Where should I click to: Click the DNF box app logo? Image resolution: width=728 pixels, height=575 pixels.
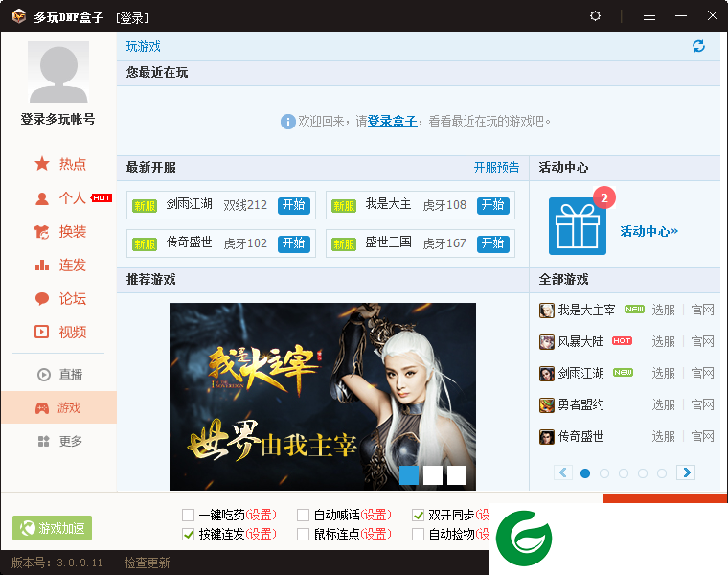[x=19, y=16]
